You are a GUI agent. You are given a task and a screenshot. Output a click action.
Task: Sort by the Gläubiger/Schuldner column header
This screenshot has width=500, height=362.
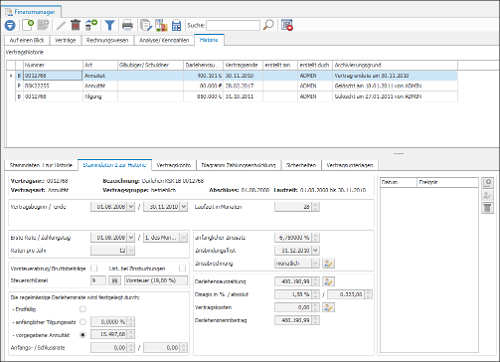[150, 65]
